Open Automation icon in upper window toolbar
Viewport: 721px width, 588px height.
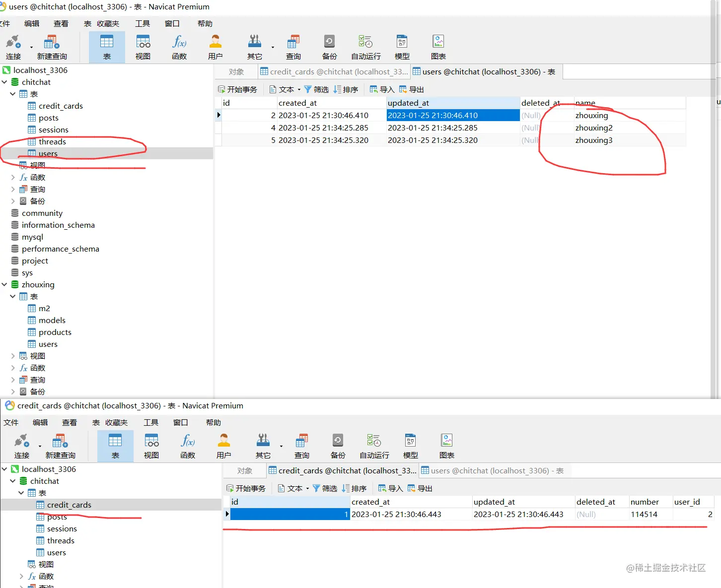point(366,48)
